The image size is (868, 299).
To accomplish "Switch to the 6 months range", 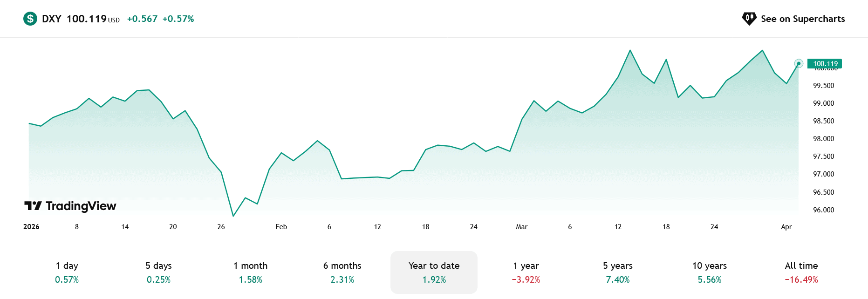I will (x=342, y=272).
